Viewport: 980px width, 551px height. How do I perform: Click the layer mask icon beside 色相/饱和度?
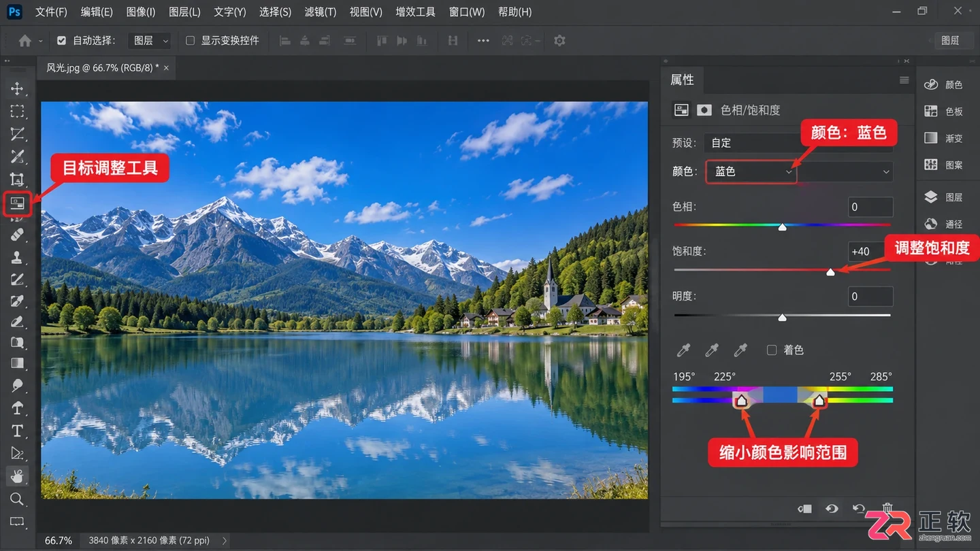coord(704,110)
